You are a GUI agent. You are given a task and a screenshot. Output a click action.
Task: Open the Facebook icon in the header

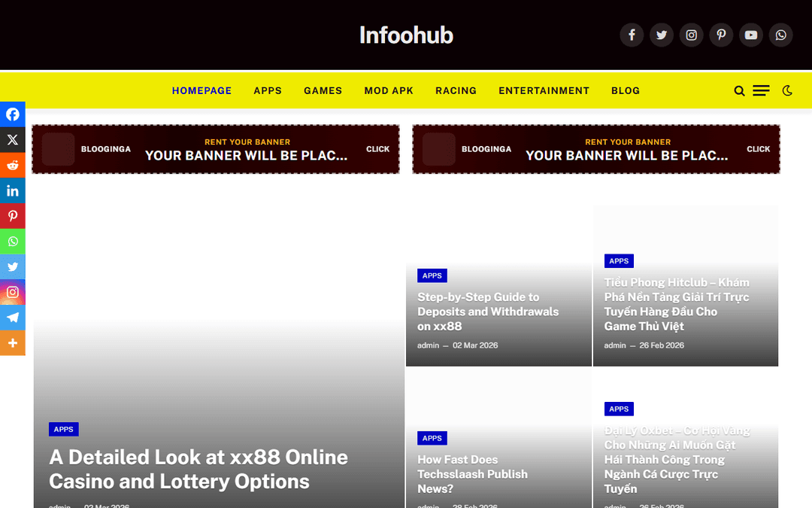[632, 35]
